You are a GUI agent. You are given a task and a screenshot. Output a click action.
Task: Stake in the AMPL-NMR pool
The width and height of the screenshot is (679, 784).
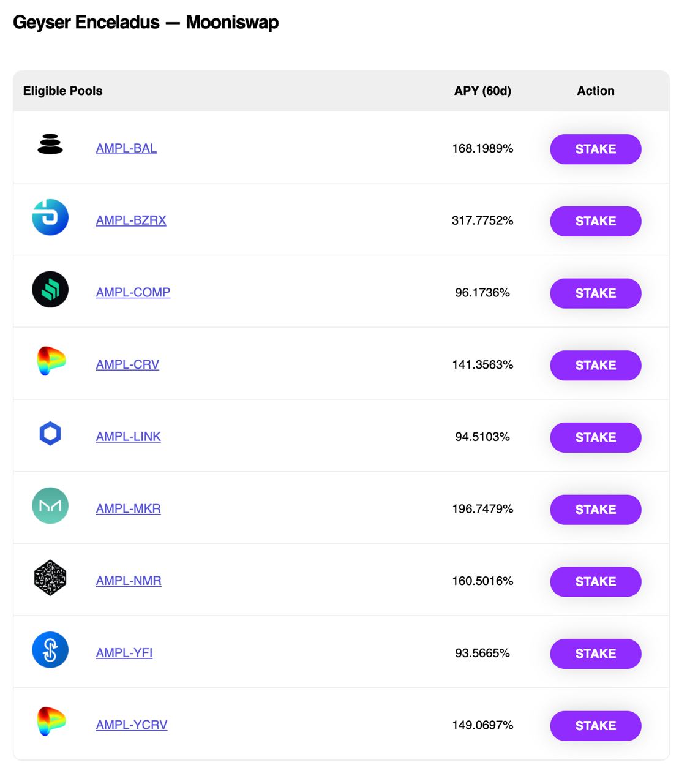(x=596, y=581)
